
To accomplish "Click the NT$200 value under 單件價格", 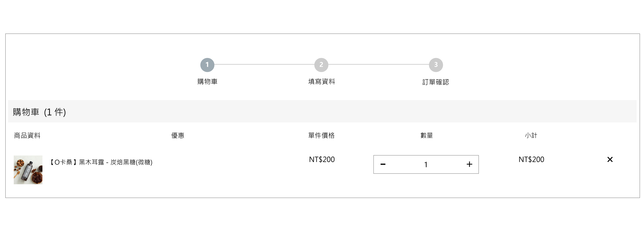I will [x=322, y=160].
